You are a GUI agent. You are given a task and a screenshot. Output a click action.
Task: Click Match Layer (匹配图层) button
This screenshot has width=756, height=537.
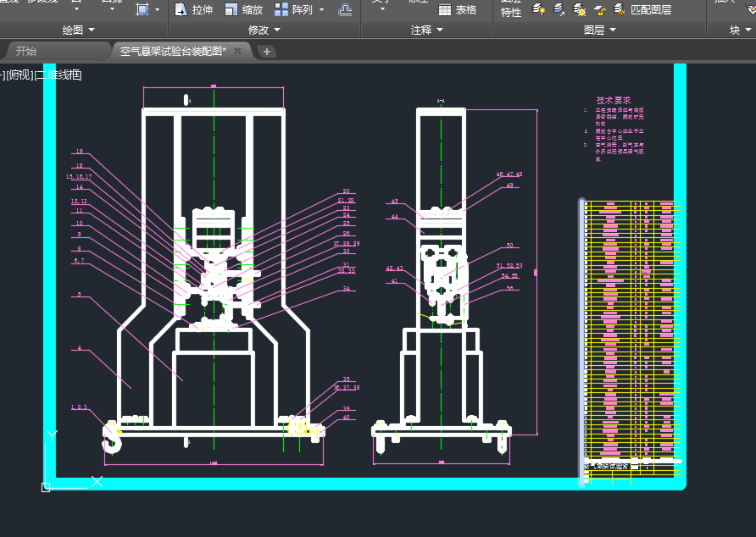pyautogui.click(x=642, y=10)
